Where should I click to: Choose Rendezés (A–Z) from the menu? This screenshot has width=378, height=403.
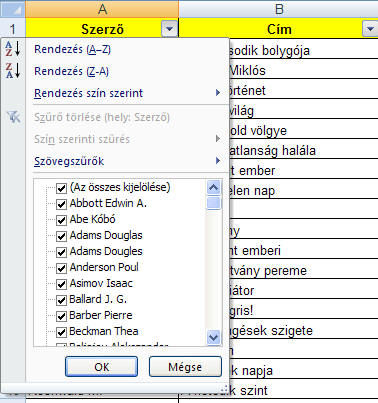pos(72,49)
